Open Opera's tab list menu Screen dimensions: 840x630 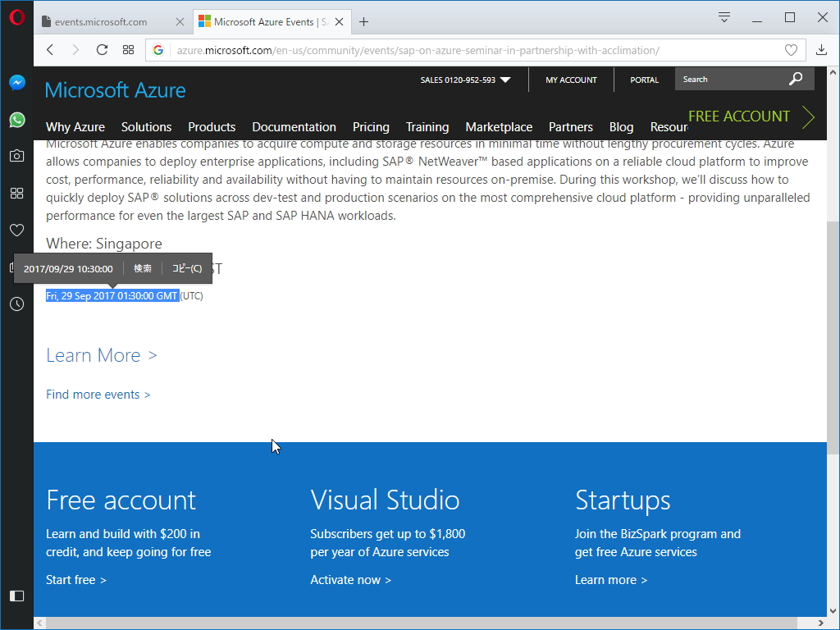click(724, 17)
